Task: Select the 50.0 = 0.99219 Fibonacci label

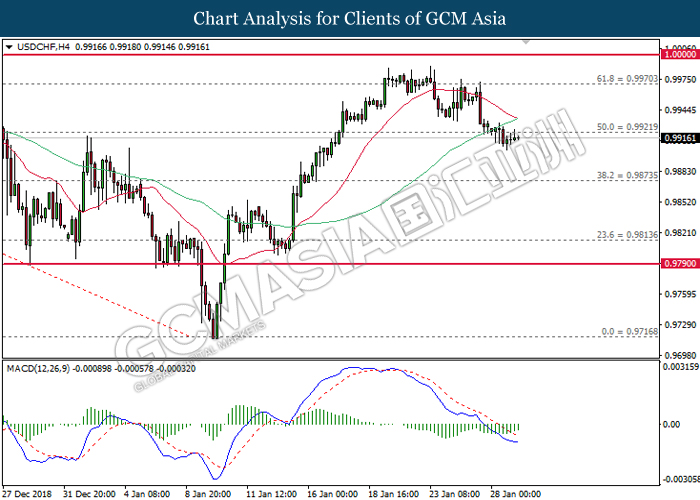Action: point(627,127)
